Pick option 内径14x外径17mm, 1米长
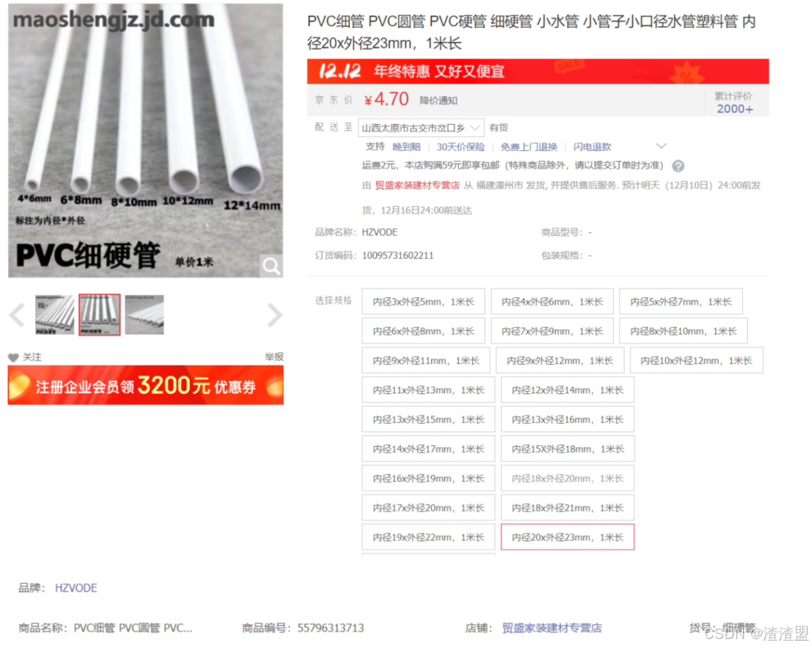Image resolution: width=812 pixels, height=648 pixels. click(x=429, y=449)
